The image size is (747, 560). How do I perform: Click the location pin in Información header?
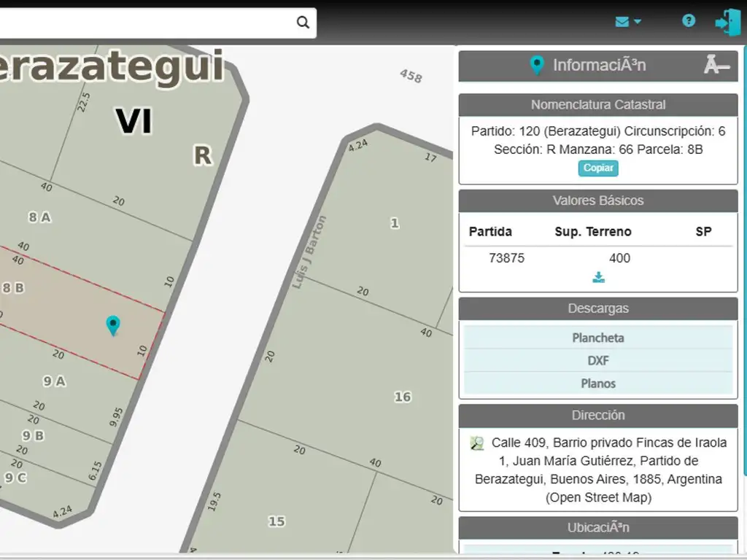537,66
